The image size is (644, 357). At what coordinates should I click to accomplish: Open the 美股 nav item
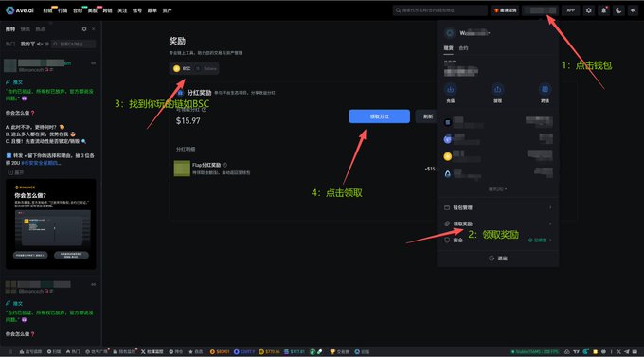pyautogui.click(x=93, y=10)
